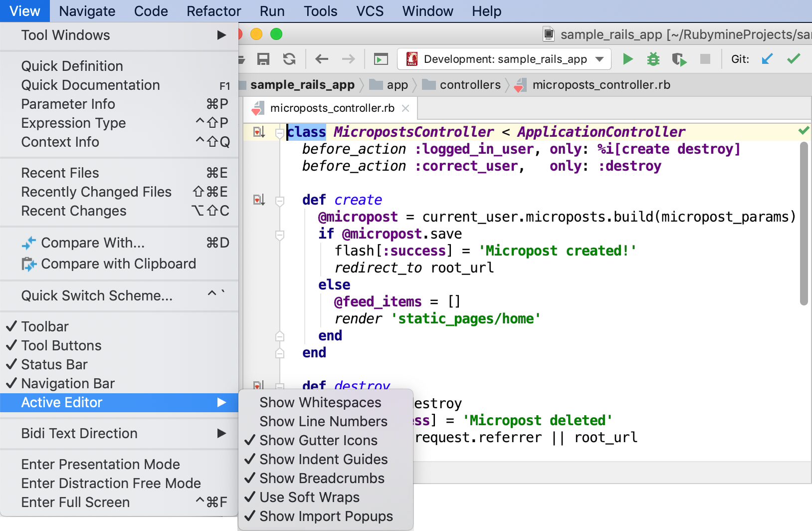Expand Bidi Text Direction submenu

[x=119, y=434]
